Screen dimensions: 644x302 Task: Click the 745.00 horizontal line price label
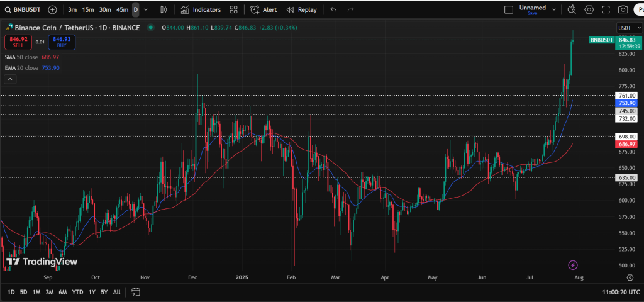(x=627, y=111)
